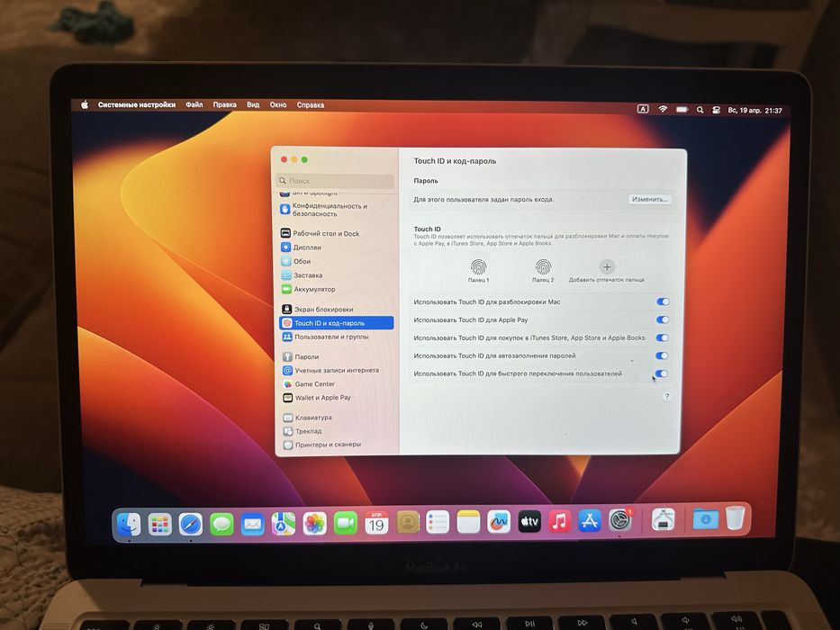This screenshot has height=630, width=840.
Task: Click the Изменить… password button
Action: [649, 199]
